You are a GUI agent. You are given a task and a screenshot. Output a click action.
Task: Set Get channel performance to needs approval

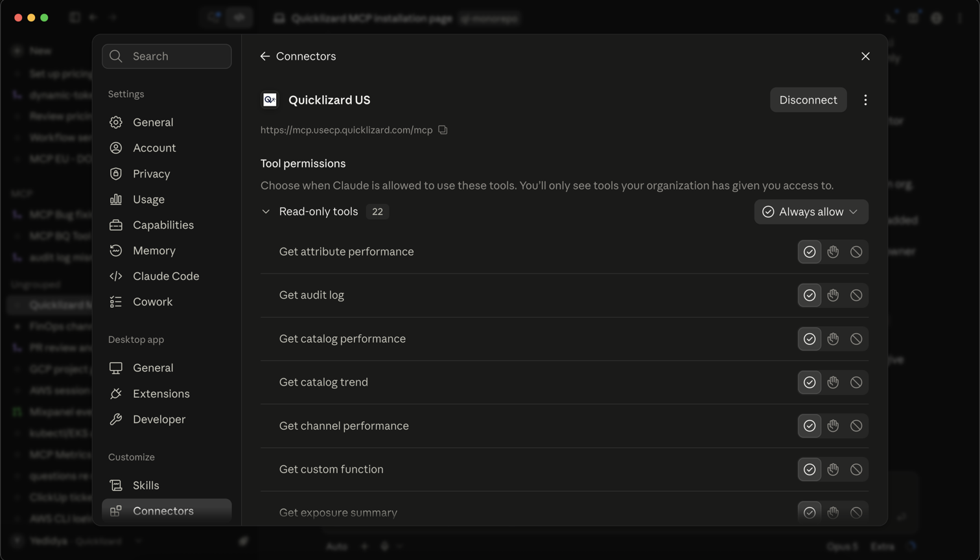coord(833,426)
